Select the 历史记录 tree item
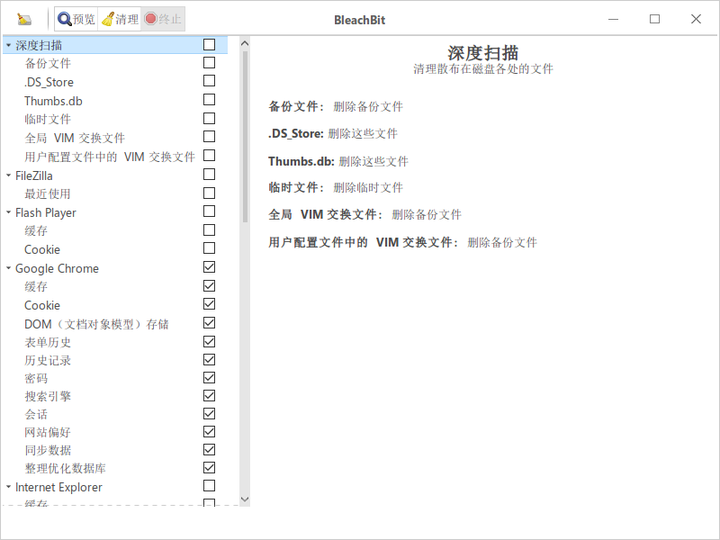Screen dimensions: 720x540 (48, 360)
